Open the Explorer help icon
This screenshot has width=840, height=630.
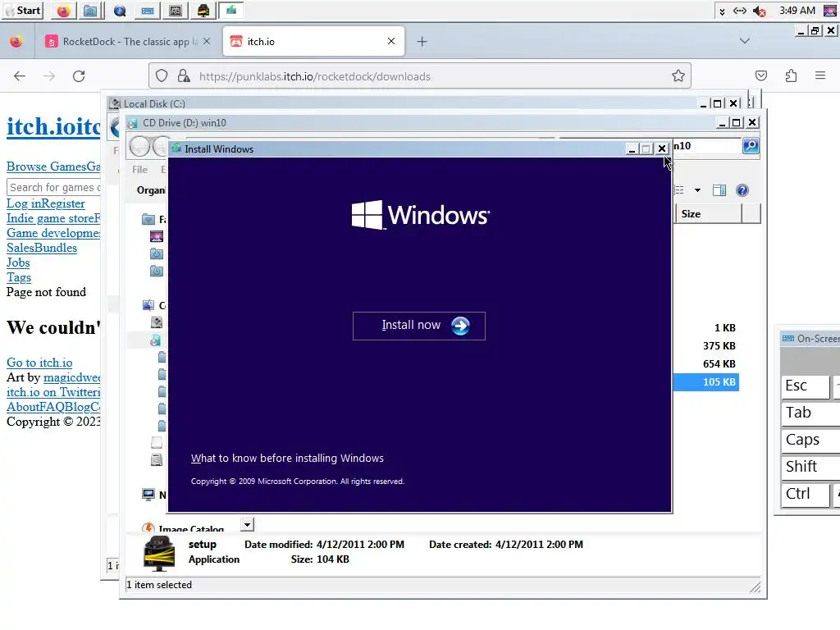[x=742, y=190]
